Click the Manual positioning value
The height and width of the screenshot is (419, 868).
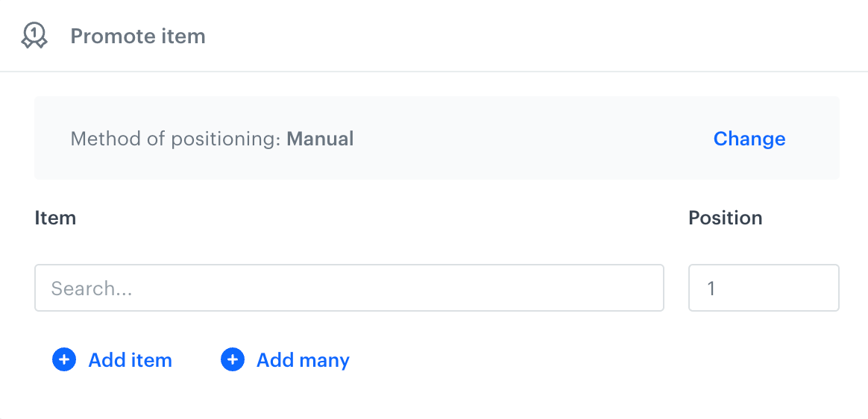pos(320,139)
